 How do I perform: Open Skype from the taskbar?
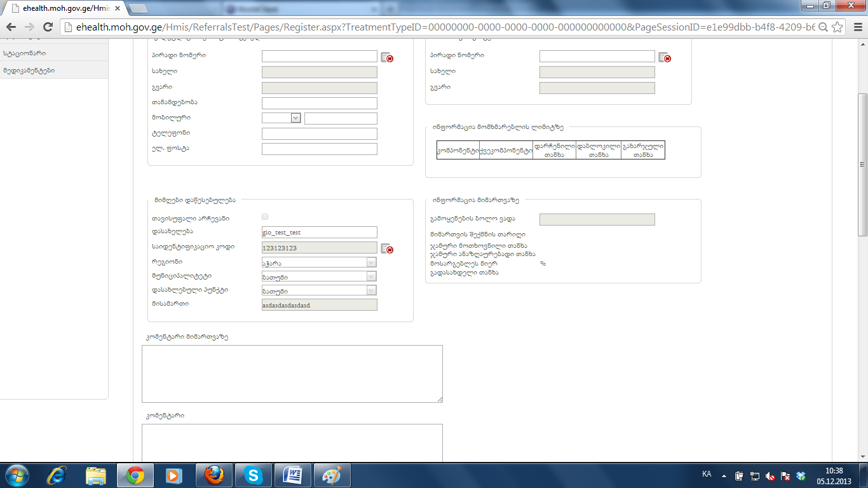(253, 475)
